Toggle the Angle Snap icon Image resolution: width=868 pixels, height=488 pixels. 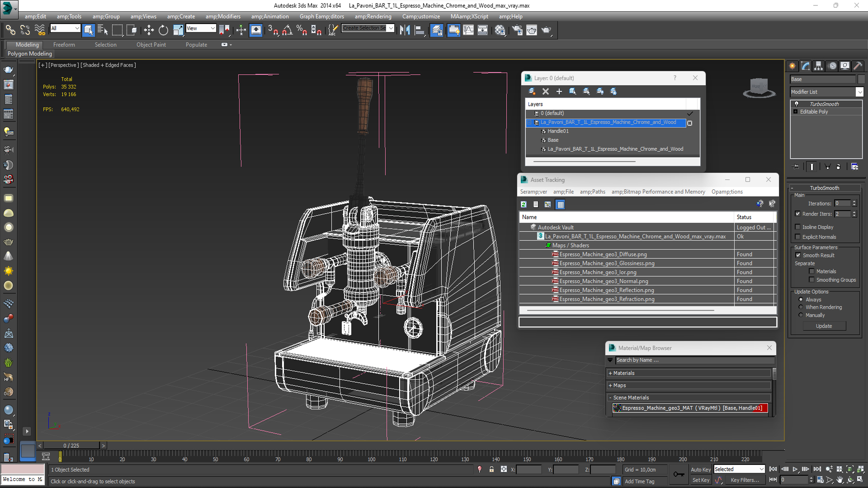pyautogui.click(x=287, y=30)
